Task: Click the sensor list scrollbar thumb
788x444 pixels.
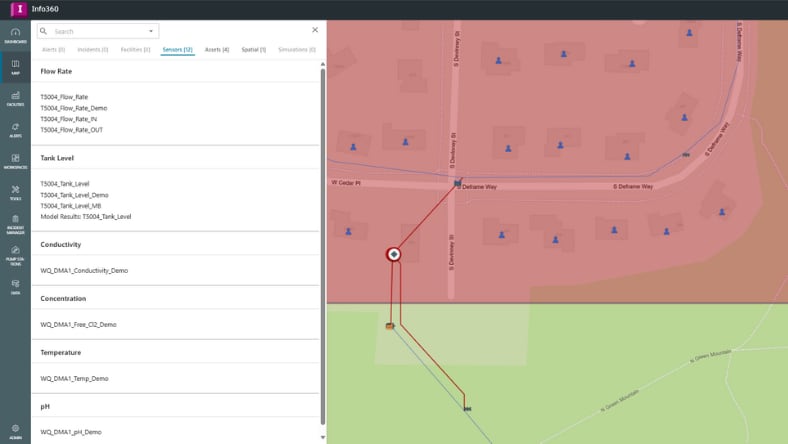Action: (323, 246)
